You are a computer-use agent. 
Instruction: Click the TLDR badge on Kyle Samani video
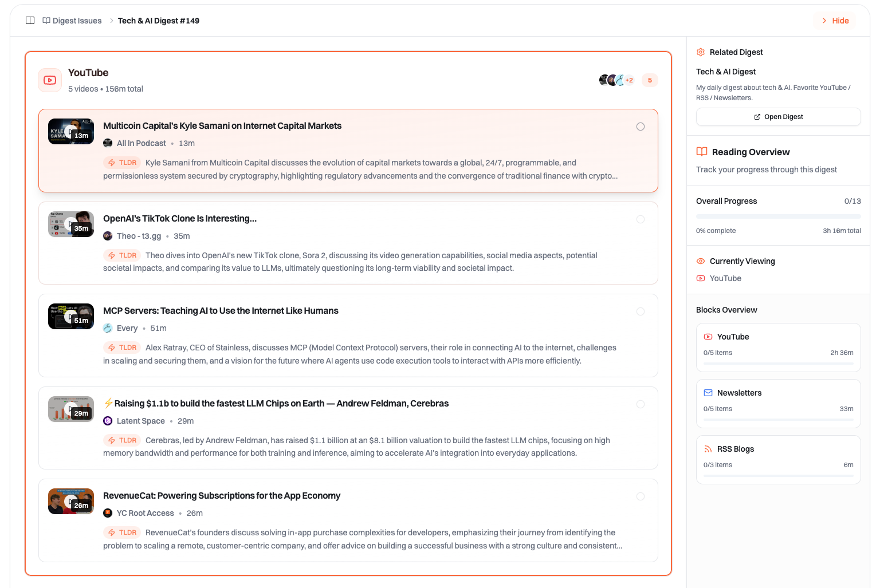tap(122, 163)
